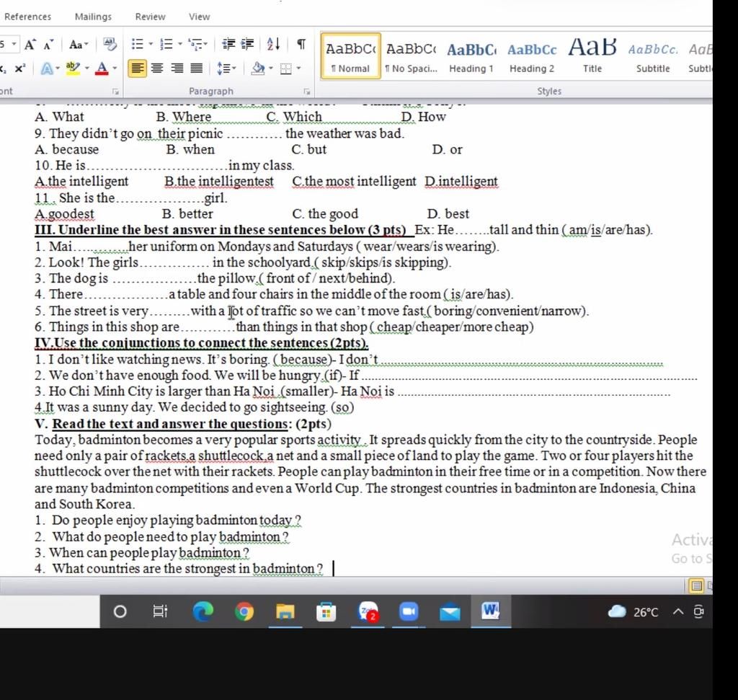Image resolution: width=738 pixels, height=700 pixels.
Task: Switch to the References tab
Action: click(28, 17)
